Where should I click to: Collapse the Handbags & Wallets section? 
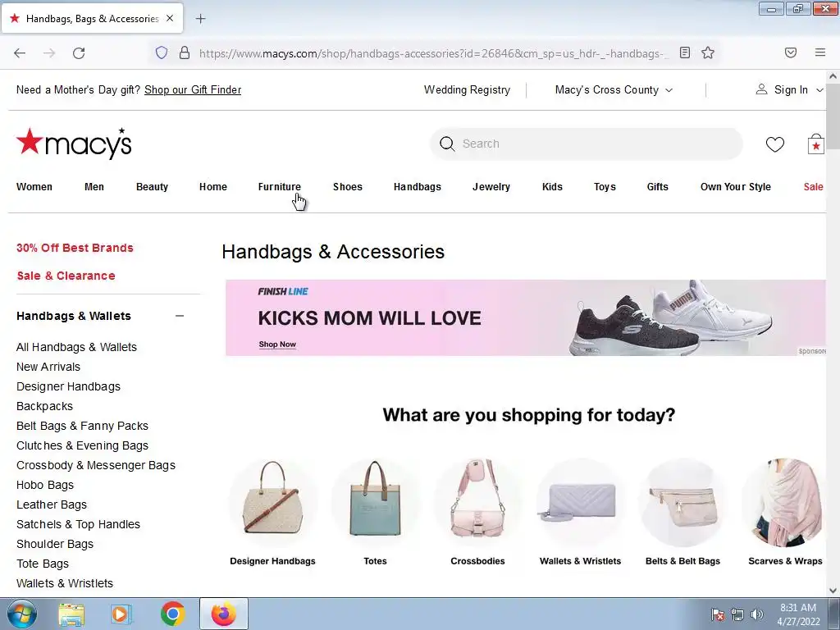[x=180, y=316]
